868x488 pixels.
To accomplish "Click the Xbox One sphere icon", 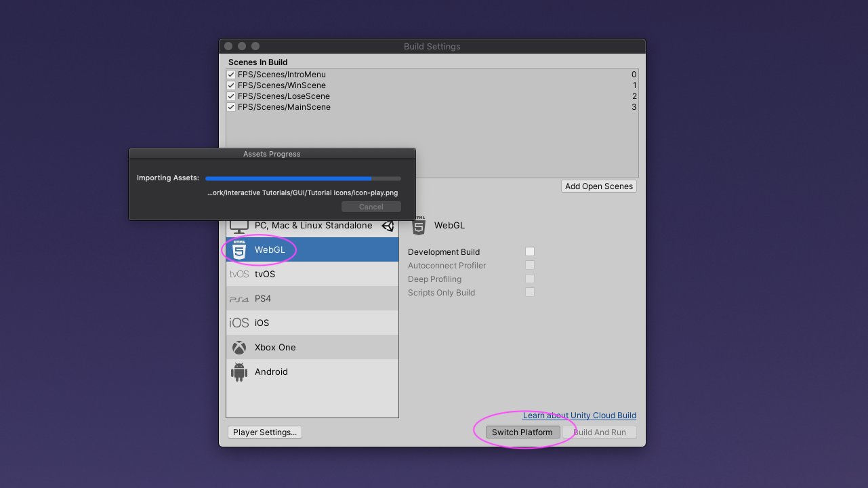I will pyautogui.click(x=239, y=347).
